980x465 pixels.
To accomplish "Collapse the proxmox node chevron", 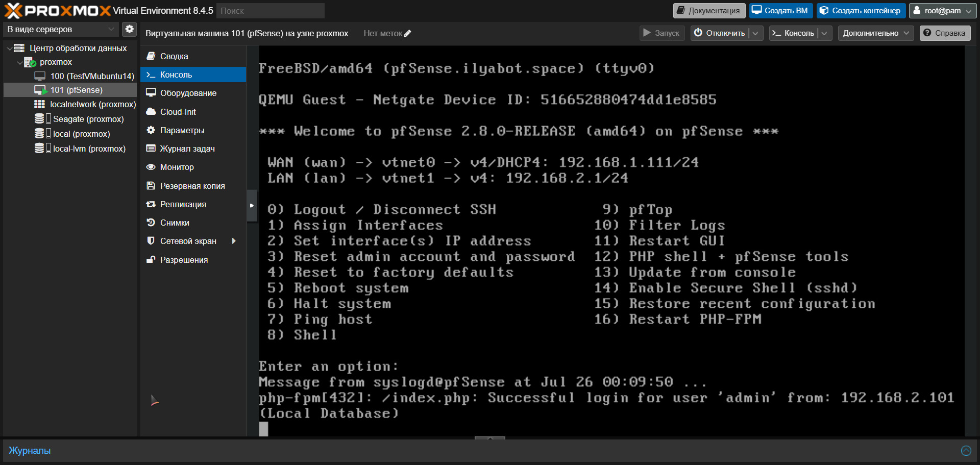I will (x=19, y=63).
